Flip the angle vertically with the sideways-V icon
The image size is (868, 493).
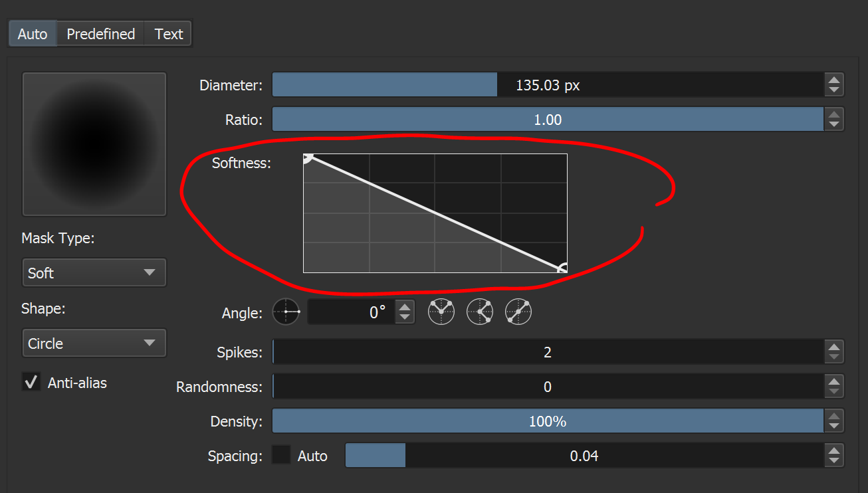(x=480, y=312)
